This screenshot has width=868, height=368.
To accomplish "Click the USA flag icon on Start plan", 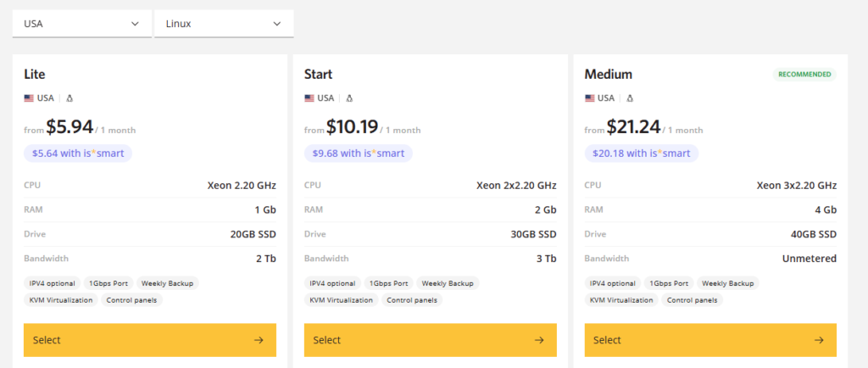I will pyautogui.click(x=309, y=98).
